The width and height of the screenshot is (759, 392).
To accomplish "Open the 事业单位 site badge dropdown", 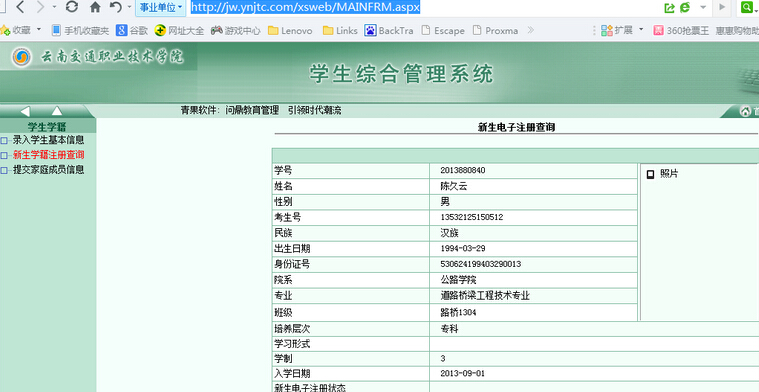I will coord(161,7).
